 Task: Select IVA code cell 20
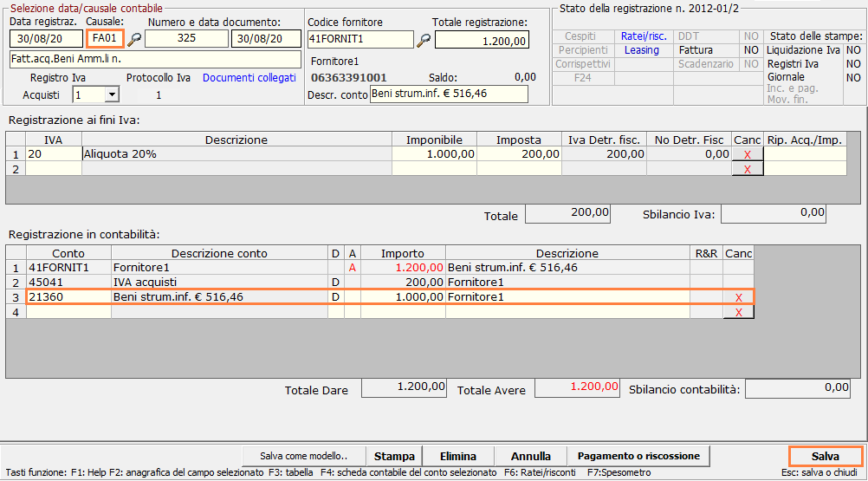[54, 154]
